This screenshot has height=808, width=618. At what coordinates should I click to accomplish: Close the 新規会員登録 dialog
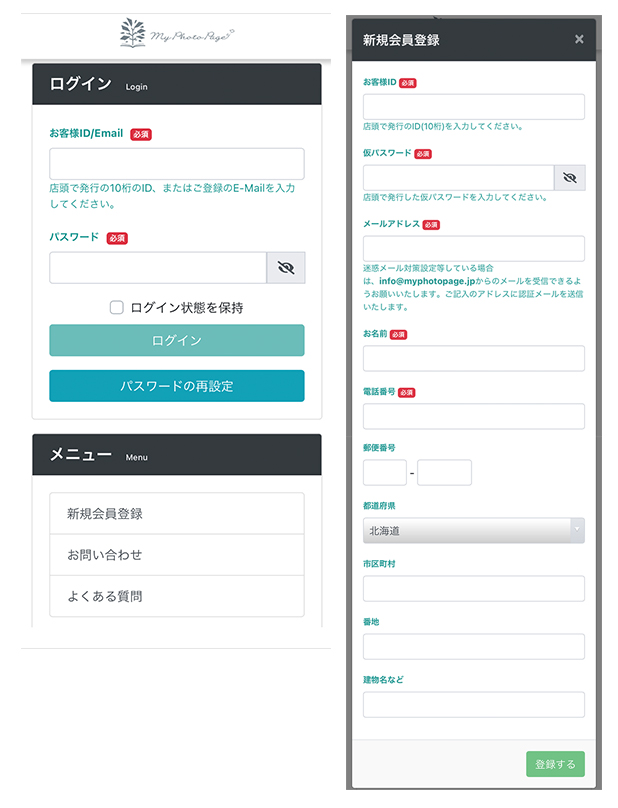point(579,40)
